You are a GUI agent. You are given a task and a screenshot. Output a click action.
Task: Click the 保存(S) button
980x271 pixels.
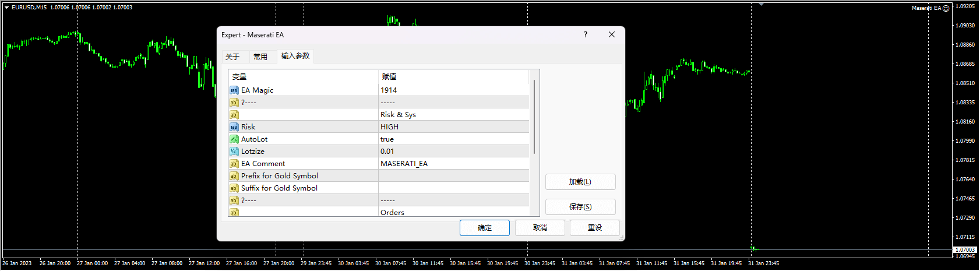[580, 207]
